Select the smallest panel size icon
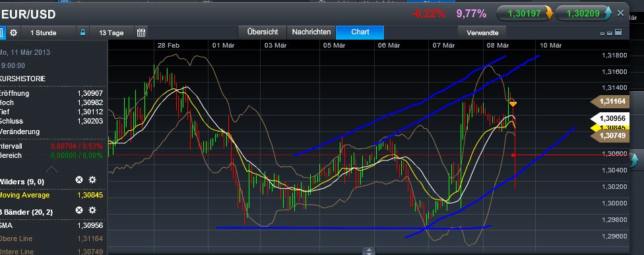The height and width of the screenshot is (255, 644). (602, 33)
